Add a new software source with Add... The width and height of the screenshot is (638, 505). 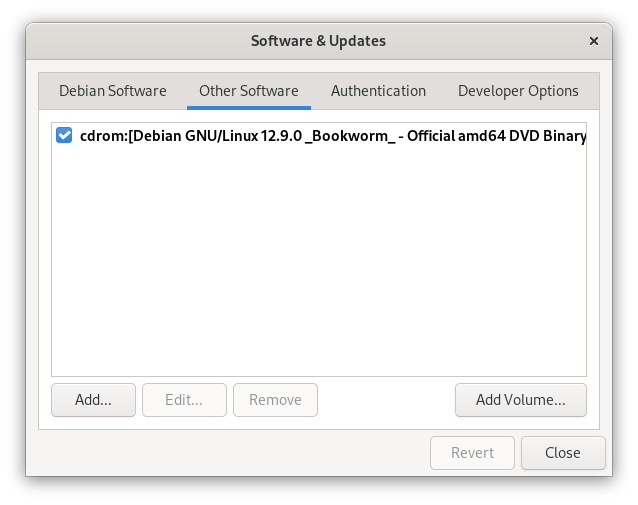pos(93,400)
